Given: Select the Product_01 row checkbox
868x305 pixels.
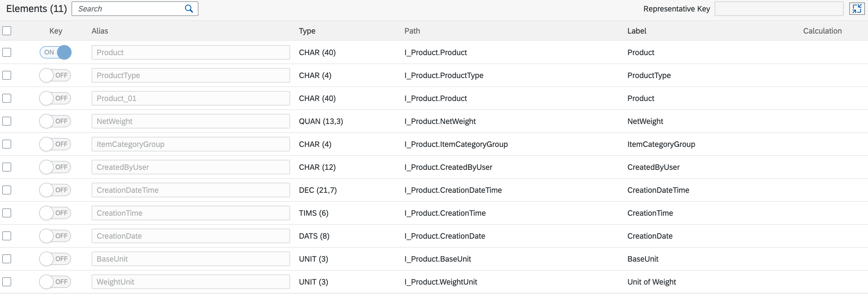Looking at the screenshot, I should click(x=7, y=98).
